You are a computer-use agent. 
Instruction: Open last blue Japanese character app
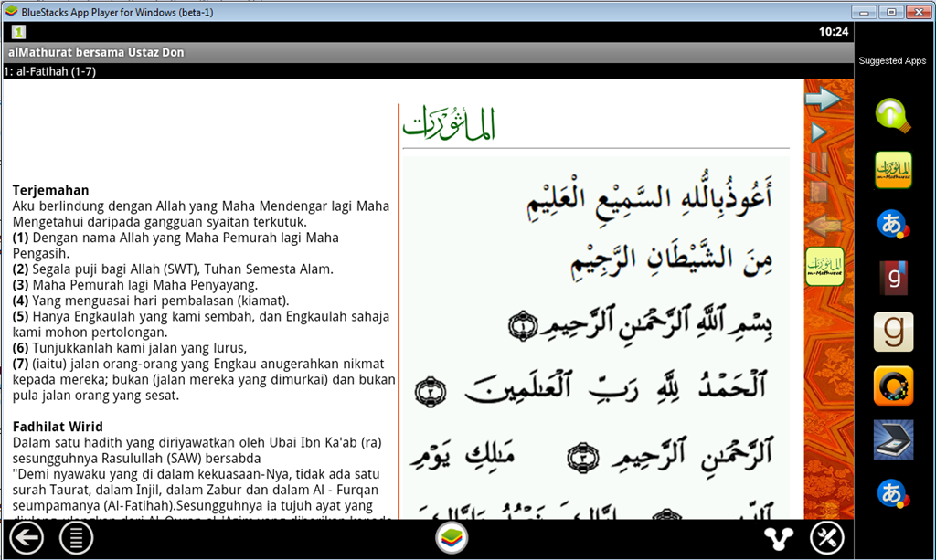[x=893, y=494]
